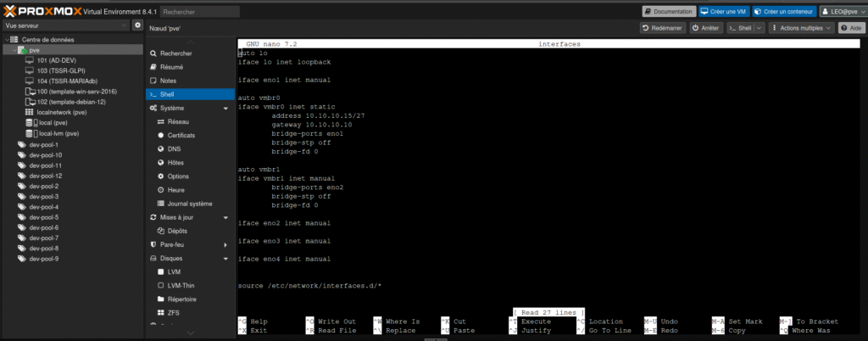
Task: Click the Aide help button
Action: click(x=851, y=28)
